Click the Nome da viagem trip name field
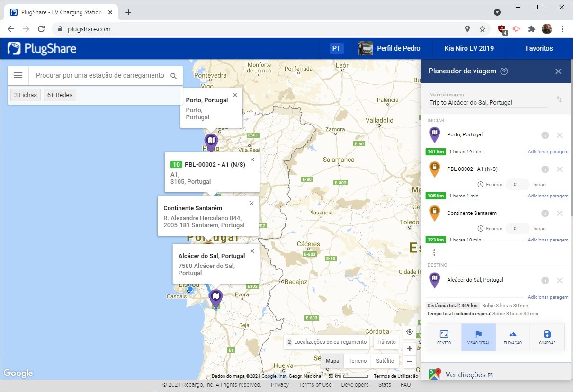573x392 pixels. click(x=488, y=102)
